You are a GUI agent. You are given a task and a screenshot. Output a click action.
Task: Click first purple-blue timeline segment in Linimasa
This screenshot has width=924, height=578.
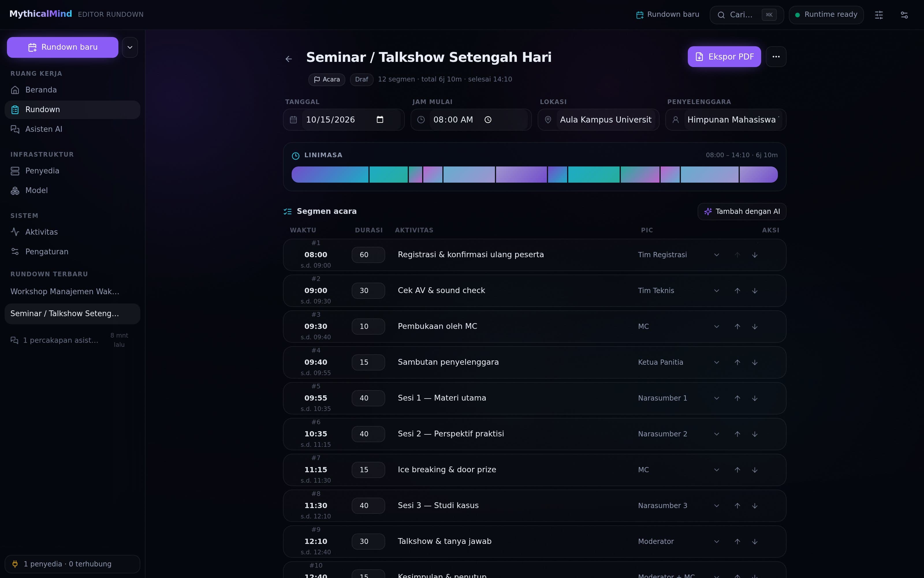click(x=330, y=175)
